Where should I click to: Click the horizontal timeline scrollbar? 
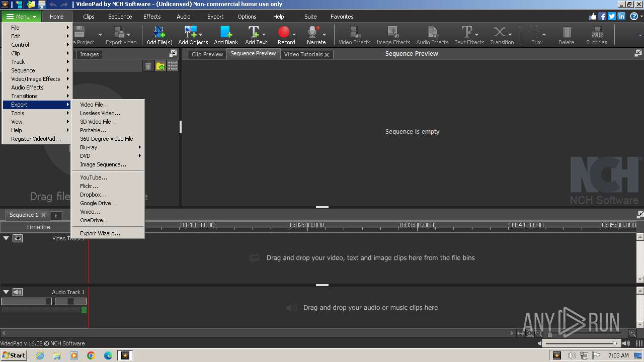click(258, 333)
